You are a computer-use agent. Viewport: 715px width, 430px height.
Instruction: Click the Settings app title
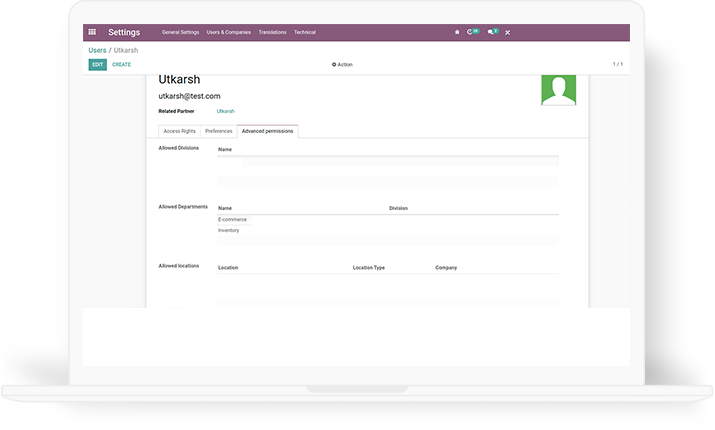click(124, 32)
